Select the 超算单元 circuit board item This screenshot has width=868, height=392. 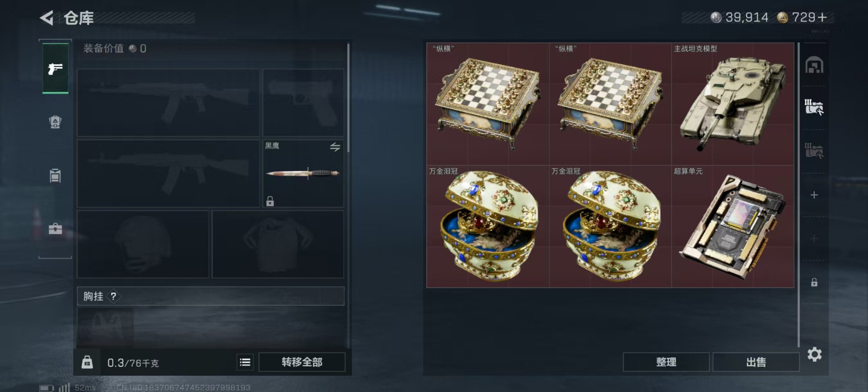point(732,226)
